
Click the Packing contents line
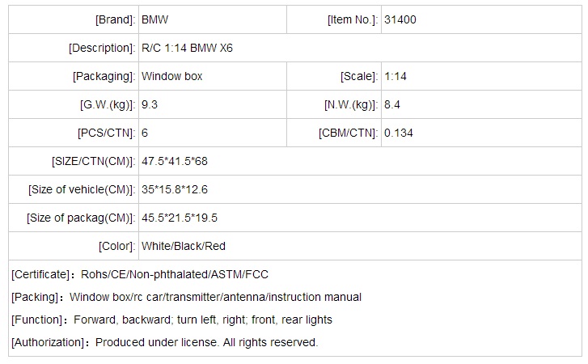coord(186,297)
